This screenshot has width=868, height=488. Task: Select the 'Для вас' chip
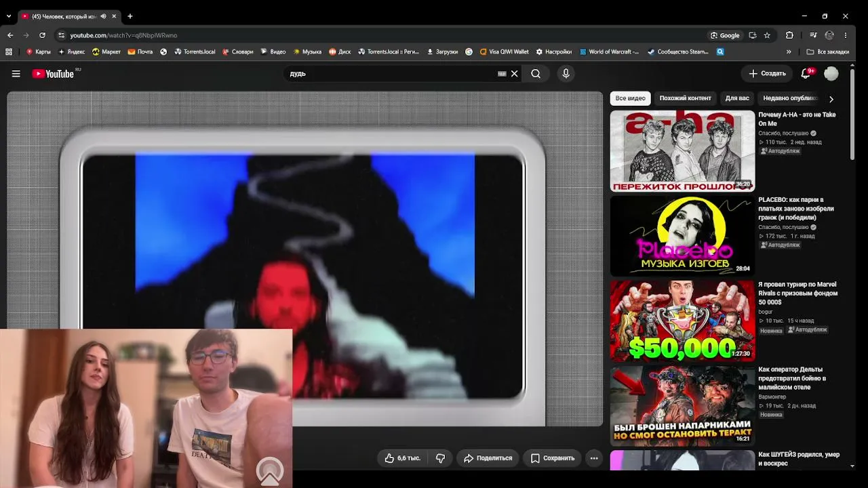click(x=737, y=98)
